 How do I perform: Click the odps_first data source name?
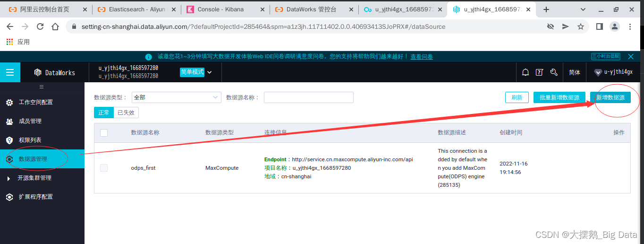coord(143,168)
